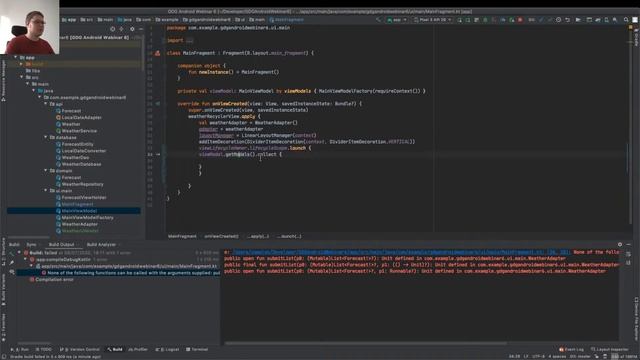Collapse the src folder in tree
Screen dimensions: 640x360
[x=22, y=77]
